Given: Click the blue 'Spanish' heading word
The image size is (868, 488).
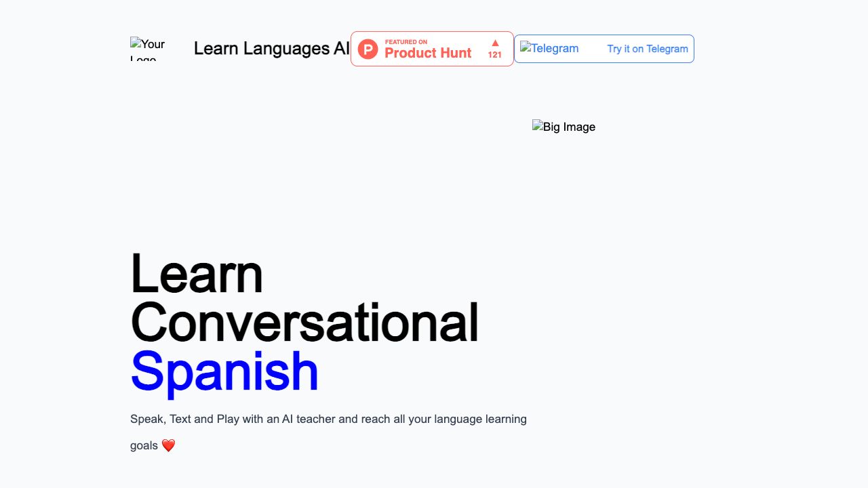Looking at the screenshot, I should (x=224, y=371).
